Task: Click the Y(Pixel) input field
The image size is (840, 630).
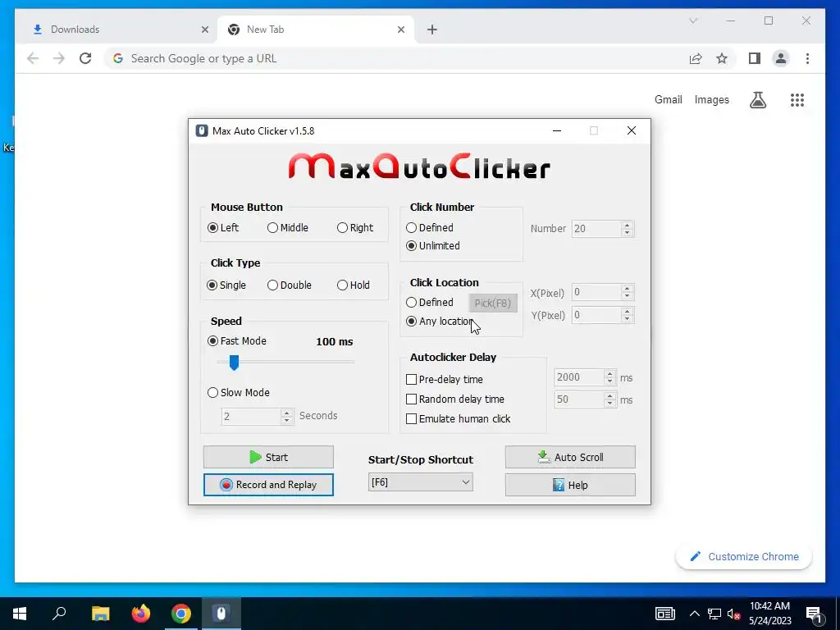Action: pos(596,315)
